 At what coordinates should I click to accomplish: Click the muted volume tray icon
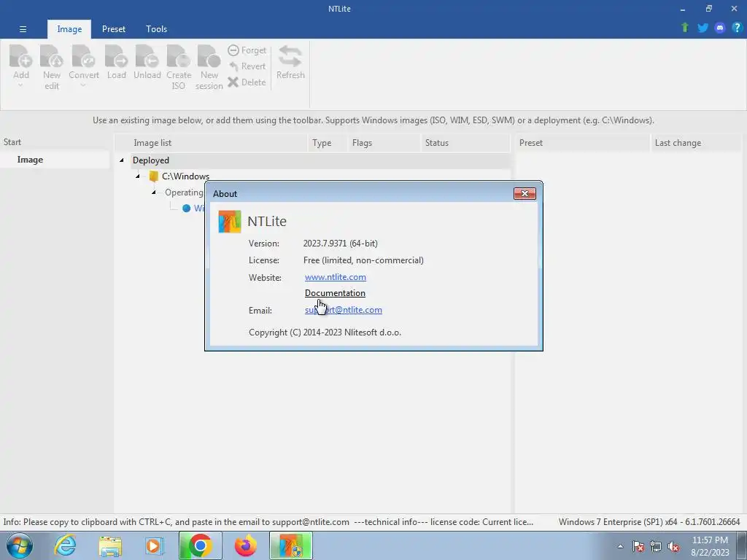point(673,546)
